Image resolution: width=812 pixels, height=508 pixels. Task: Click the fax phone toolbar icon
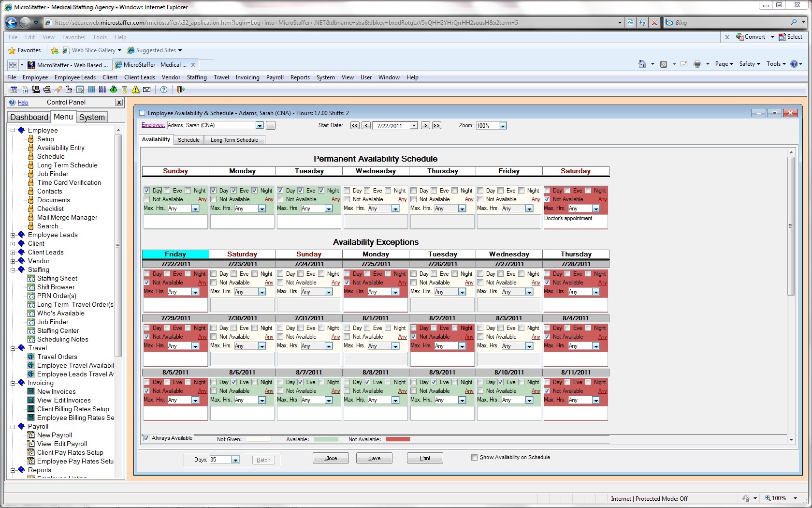36,90
